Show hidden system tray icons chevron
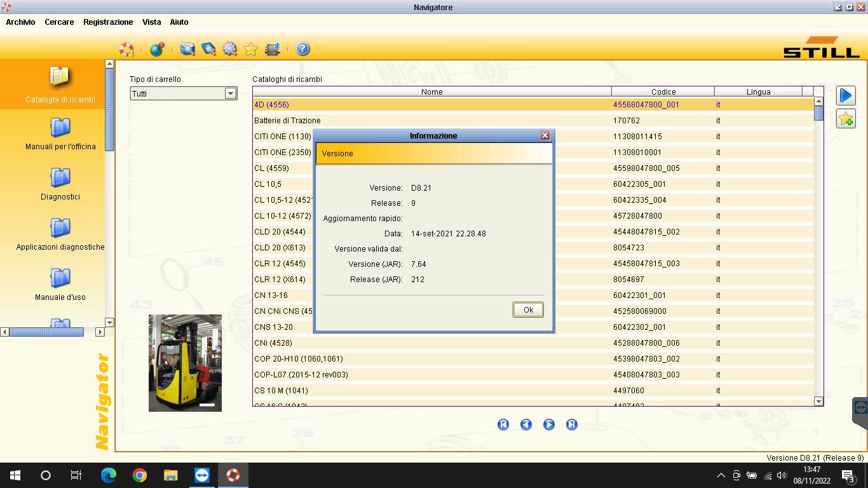This screenshot has height=488, width=868. [721, 475]
